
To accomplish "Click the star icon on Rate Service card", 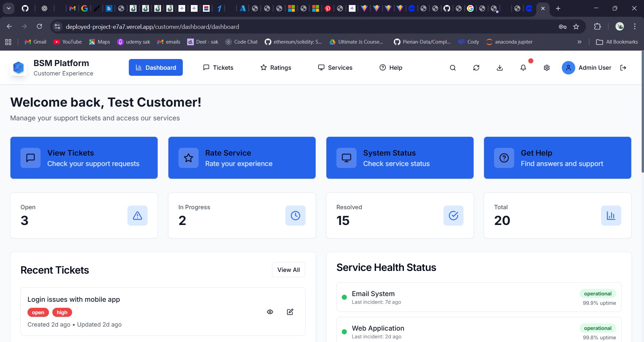I will [189, 158].
